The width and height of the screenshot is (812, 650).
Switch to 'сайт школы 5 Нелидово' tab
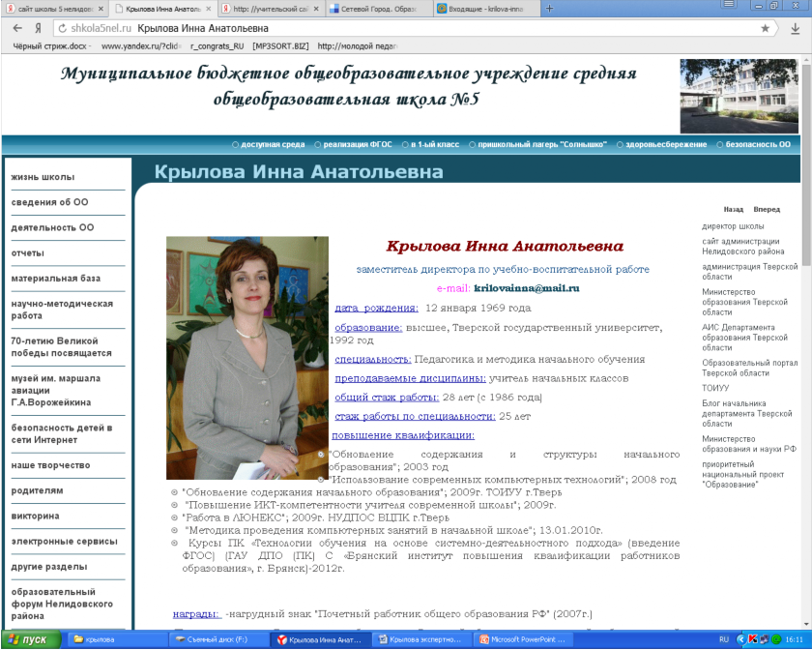pos(53,9)
